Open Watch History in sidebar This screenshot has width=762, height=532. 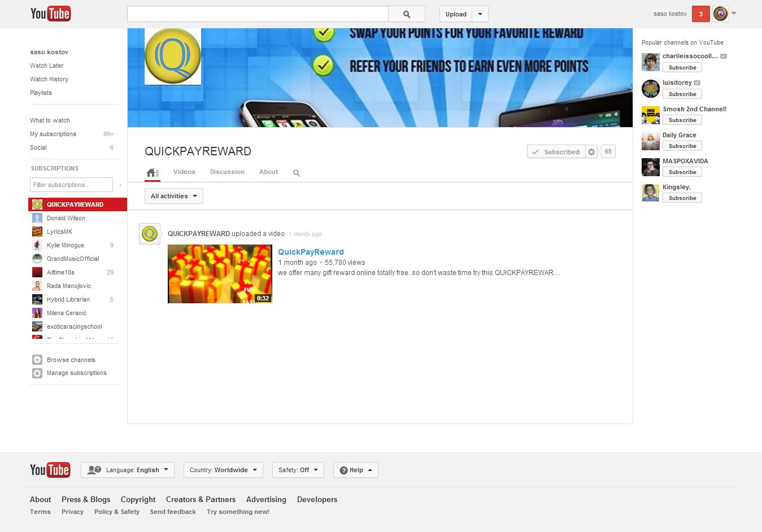click(49, 79)
